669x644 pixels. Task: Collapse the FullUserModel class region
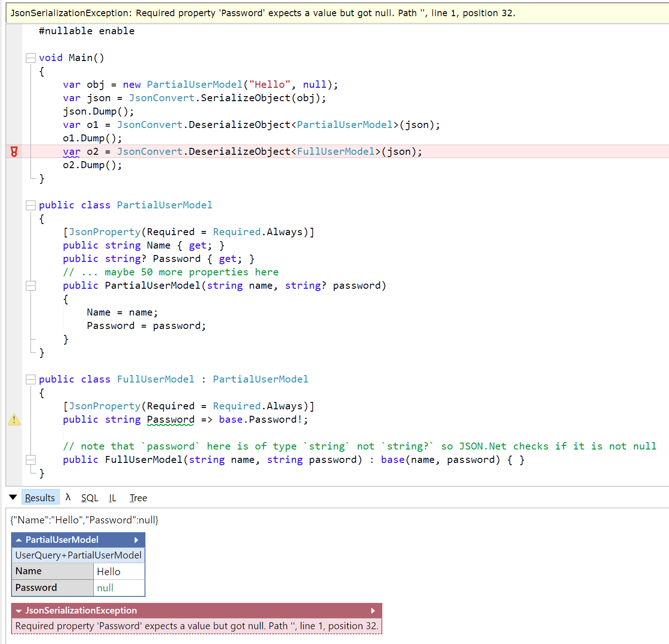[30, 379]
